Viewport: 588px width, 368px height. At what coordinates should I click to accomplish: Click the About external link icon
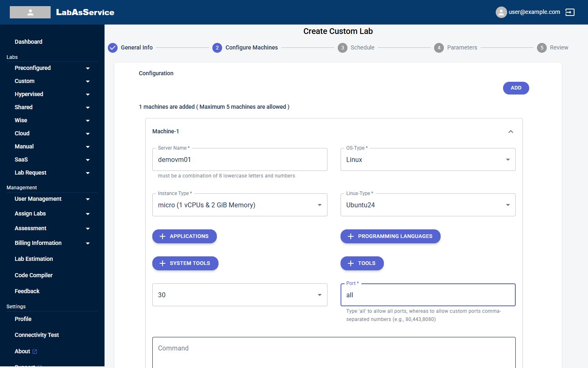tap(35, 352)
